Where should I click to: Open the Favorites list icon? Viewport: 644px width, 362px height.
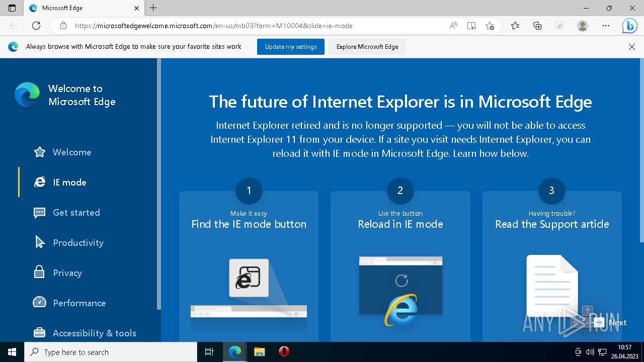tap(515, 26)
